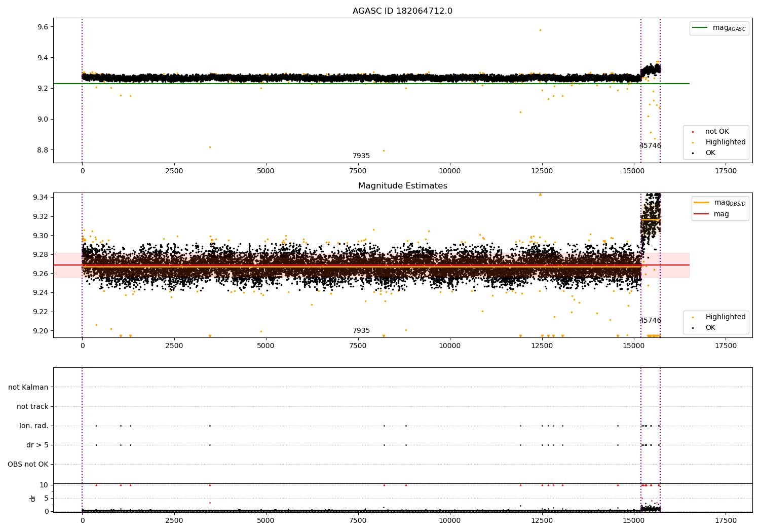
Task: Click the '9.34' y-axis tick label
Action: coord(41,197)
